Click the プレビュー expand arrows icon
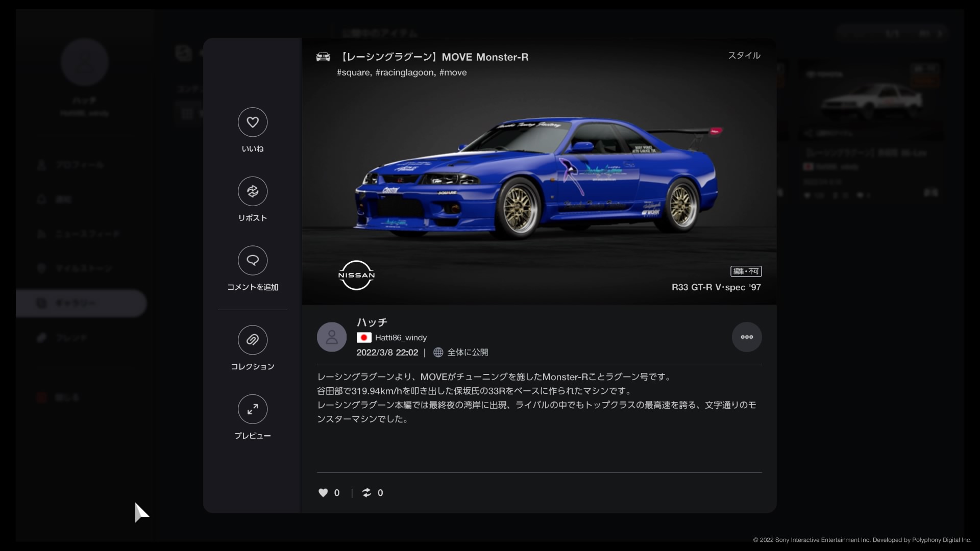The width and height of the screenshot is (980, 551). pos(253,409)
